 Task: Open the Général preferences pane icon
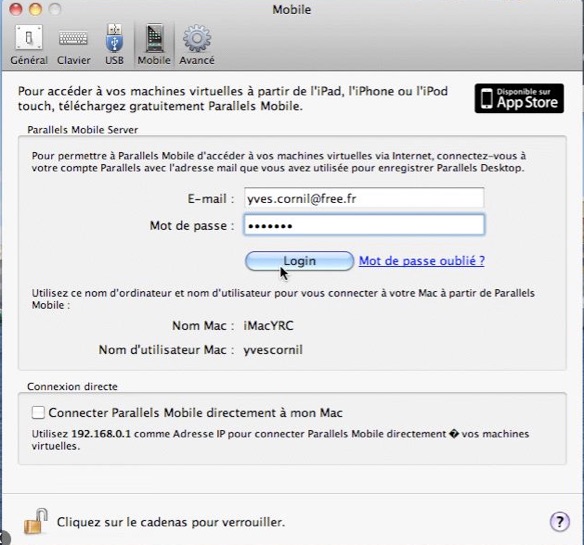pos(29,38)
